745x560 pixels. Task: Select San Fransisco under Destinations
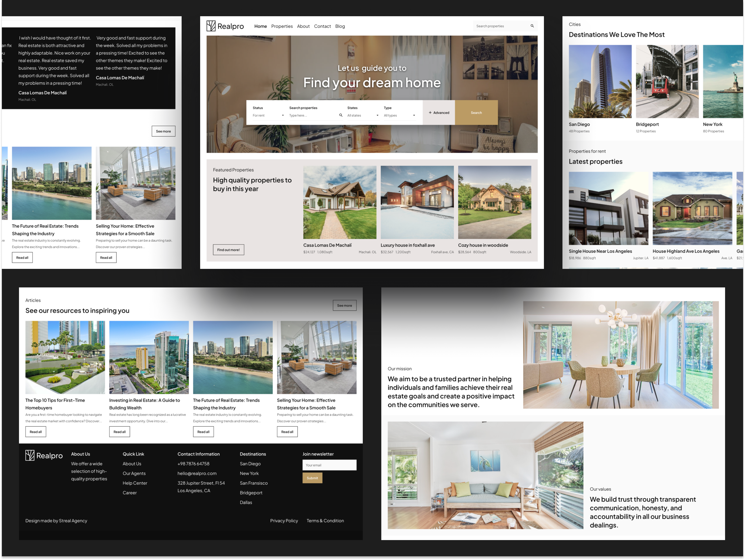[x=254, y=483]
